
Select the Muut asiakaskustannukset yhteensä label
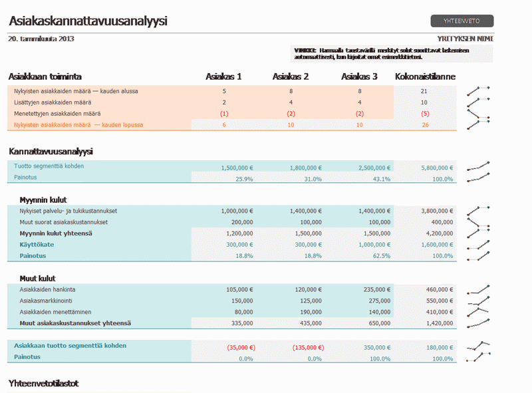point(75,323)
